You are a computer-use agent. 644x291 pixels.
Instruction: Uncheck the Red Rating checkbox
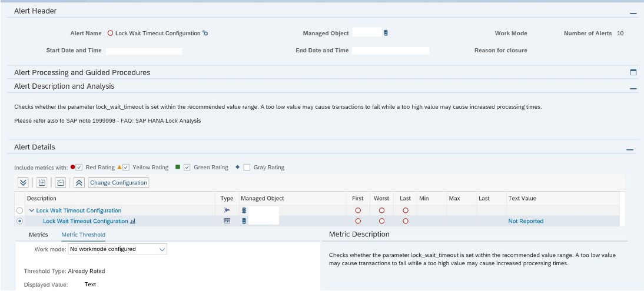point(79,167)
